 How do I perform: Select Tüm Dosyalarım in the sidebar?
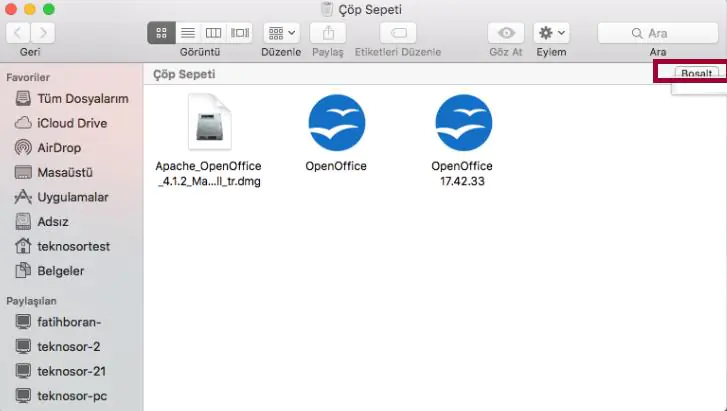point(72,99)
